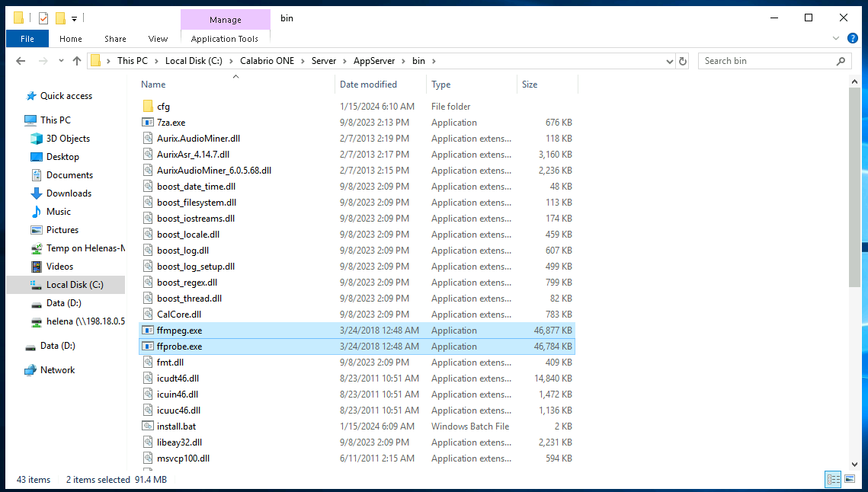
Task: Open the File menu
Action: tap(27, 39)
